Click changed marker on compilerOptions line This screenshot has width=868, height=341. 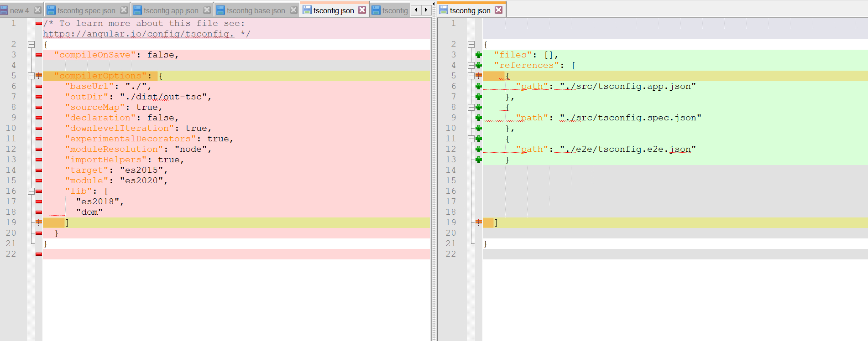click(39, 76)
